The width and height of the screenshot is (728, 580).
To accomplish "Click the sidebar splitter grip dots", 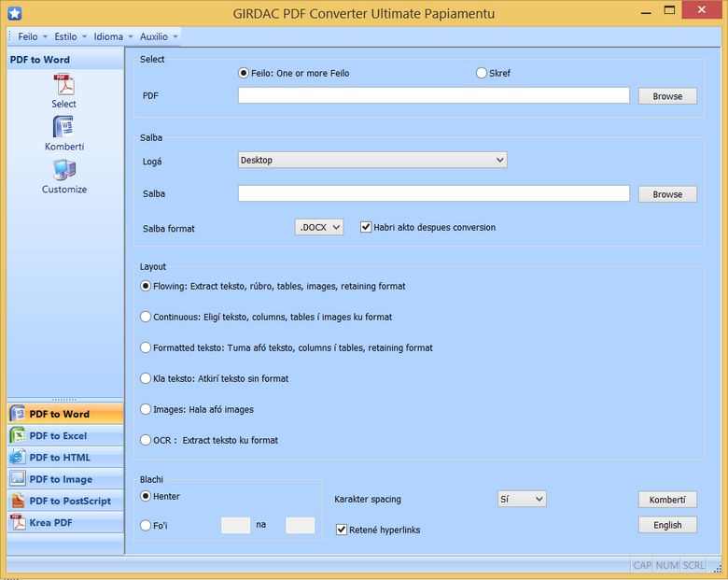I will click(64, 399).
